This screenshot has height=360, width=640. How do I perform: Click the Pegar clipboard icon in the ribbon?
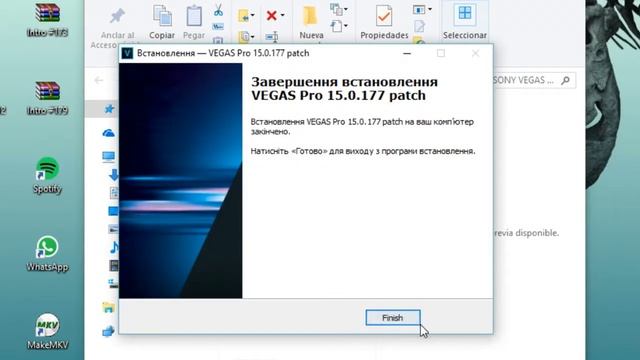click(x=194, y=16)
